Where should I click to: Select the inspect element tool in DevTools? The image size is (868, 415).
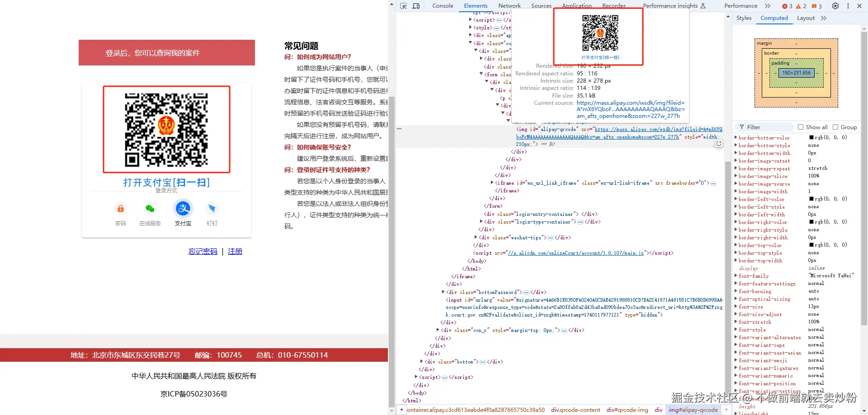click(402, 6)
